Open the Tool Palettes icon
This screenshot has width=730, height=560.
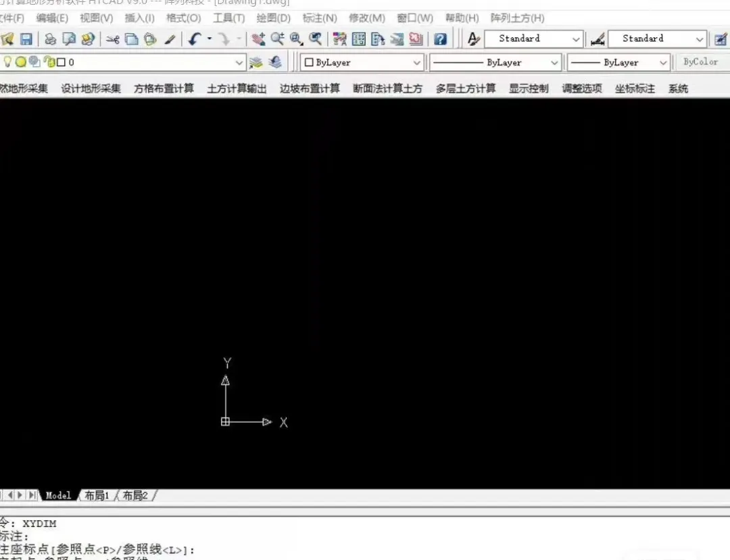click(x=378, y=39)
